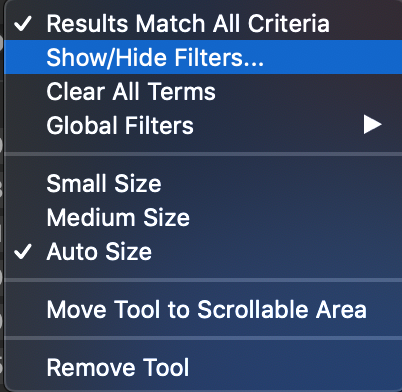Image resolution: width=402 pixels, height=392 pixels.
Task: Click the checkmark next to Auto Size
Action: (23, 251)
